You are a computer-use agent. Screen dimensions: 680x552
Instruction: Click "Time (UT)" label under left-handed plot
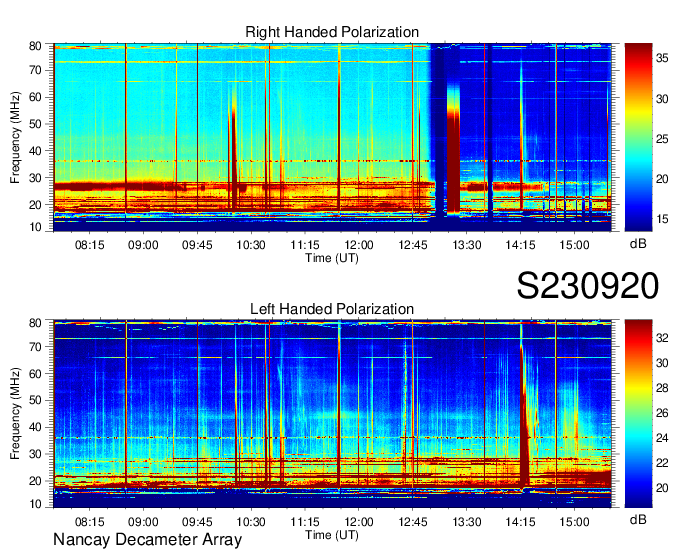point(332,535)
